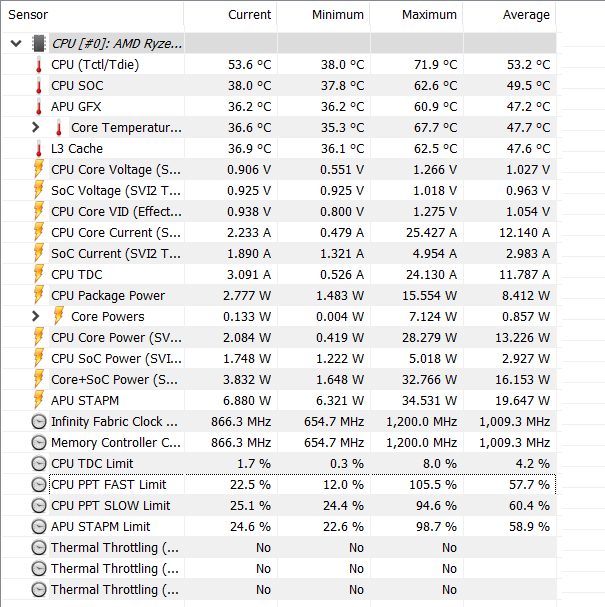
Task: Select the CPU TDC Limit label
Action: (92, 463)
